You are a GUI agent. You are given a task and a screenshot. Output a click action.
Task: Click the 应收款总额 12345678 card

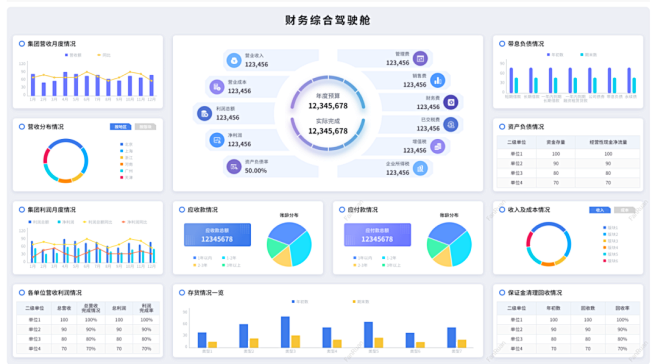click(217, 235)
